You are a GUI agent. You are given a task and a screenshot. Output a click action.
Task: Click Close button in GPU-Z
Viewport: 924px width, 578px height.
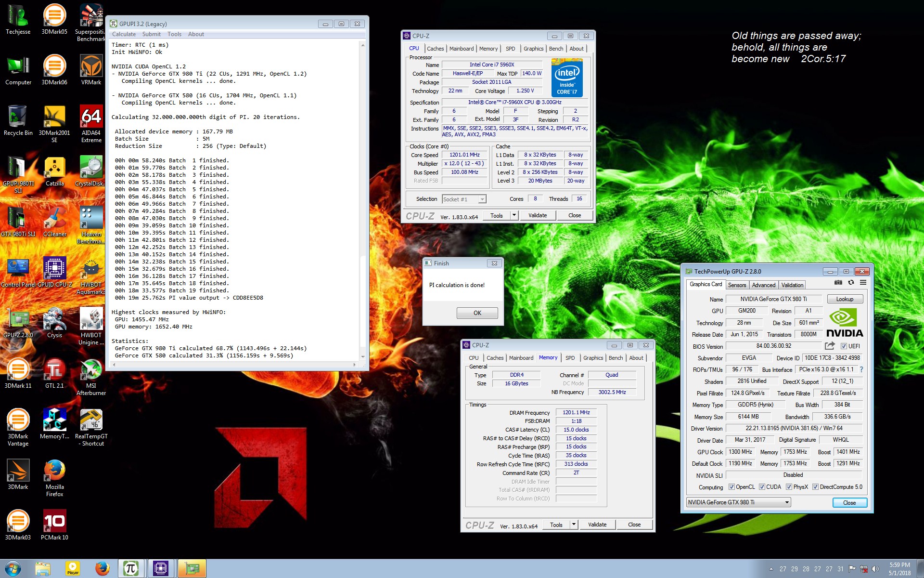pyautogui.click(x=849, y=503)
